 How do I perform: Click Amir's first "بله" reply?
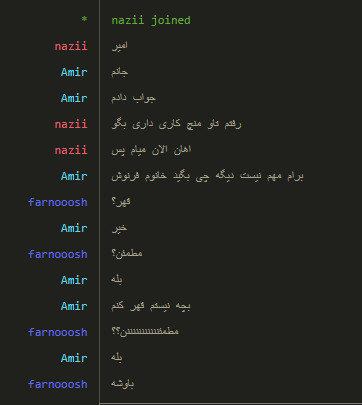point(117,280)
